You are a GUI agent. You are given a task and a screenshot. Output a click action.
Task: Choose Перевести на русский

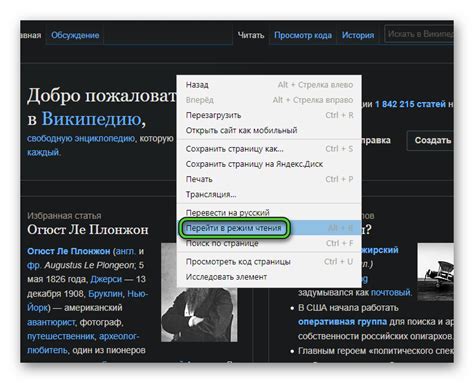click(269, 212)
